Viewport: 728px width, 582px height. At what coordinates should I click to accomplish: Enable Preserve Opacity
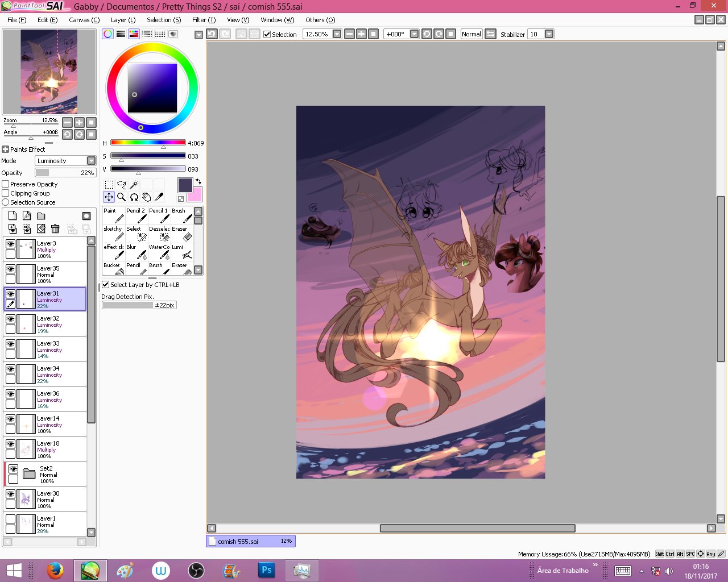6,184
